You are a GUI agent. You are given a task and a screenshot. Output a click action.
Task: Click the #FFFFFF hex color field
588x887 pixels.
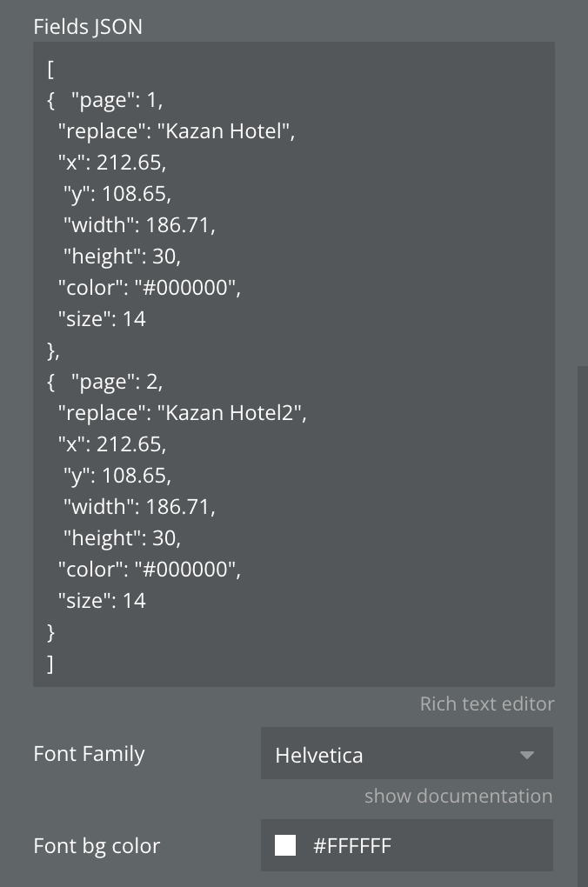(x=352, y=845)
